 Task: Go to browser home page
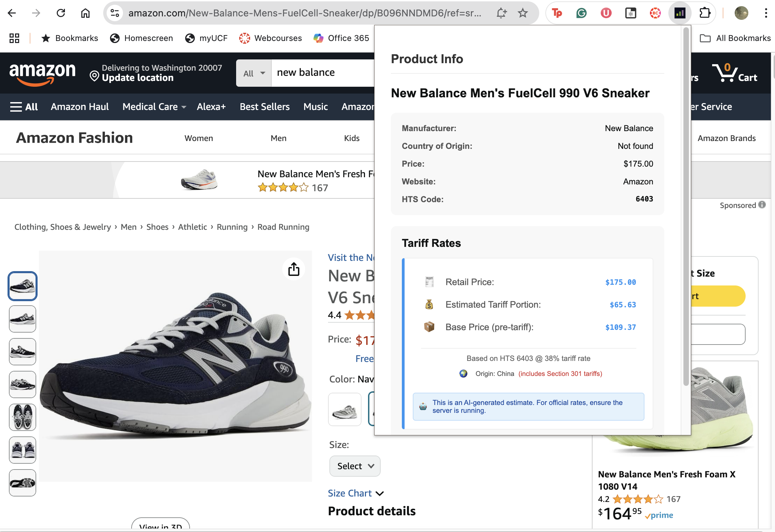tap(85, 13)
